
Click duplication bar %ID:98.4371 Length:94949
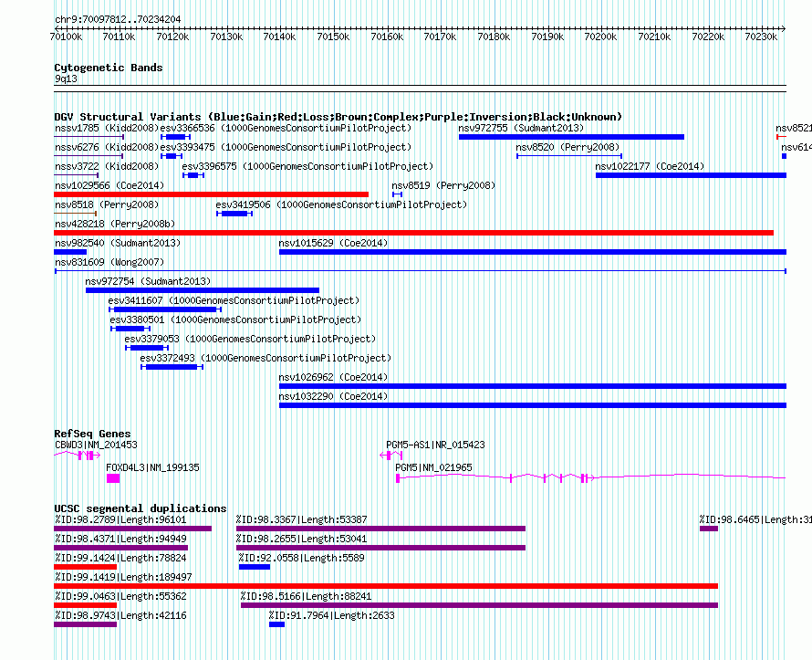120,548
